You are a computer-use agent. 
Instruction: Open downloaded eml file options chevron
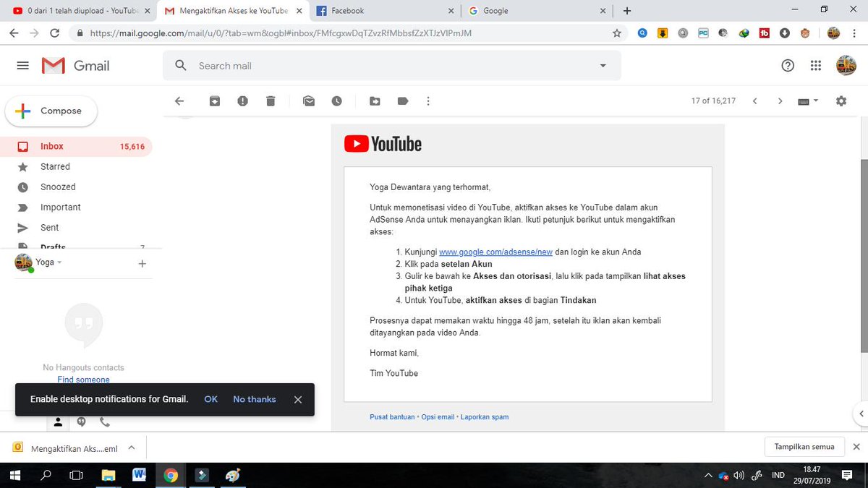coord(131,448)
